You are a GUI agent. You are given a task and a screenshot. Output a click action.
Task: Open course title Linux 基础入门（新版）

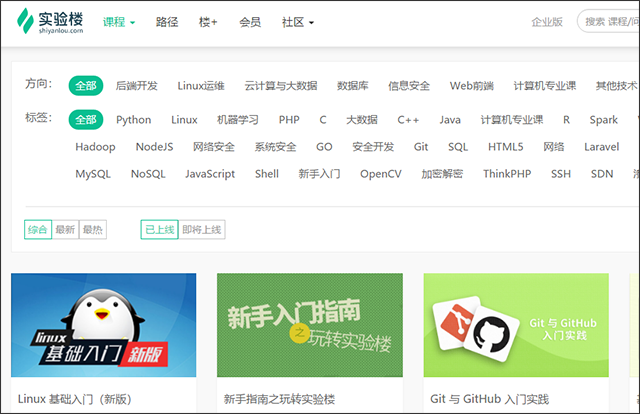(75, 399)
